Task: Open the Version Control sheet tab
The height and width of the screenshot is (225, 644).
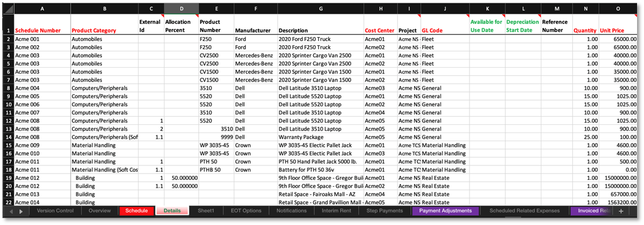Action: tap(55, 211)
